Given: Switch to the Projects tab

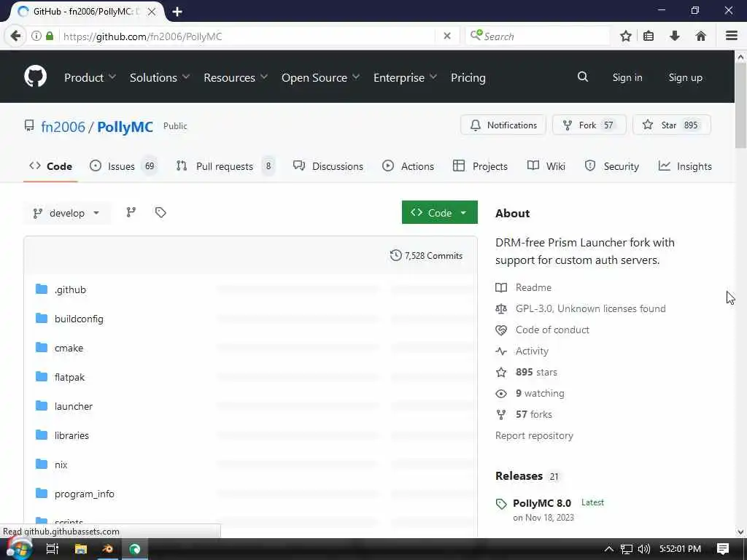Looking at the screenshot, I should coord(480,166).
